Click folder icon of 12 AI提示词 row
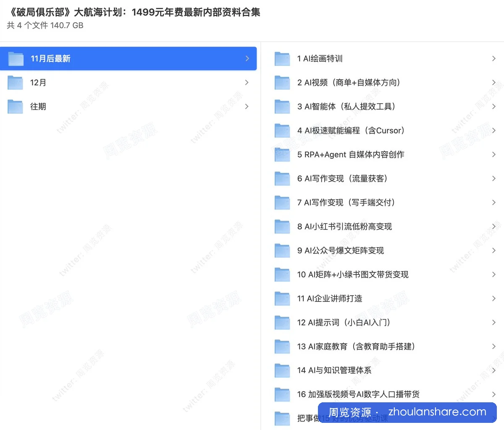504x430 pixels. pyautogui.click(x=282, y=323)
